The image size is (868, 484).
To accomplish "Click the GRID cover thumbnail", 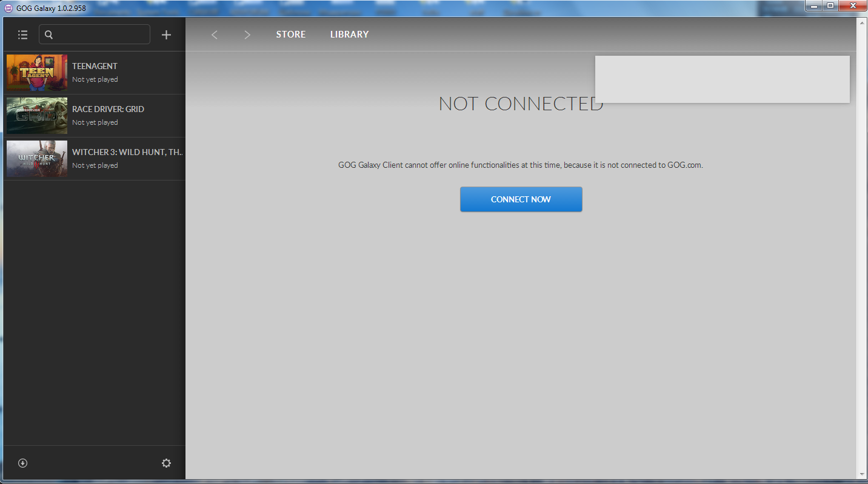I will click(37, 116).
